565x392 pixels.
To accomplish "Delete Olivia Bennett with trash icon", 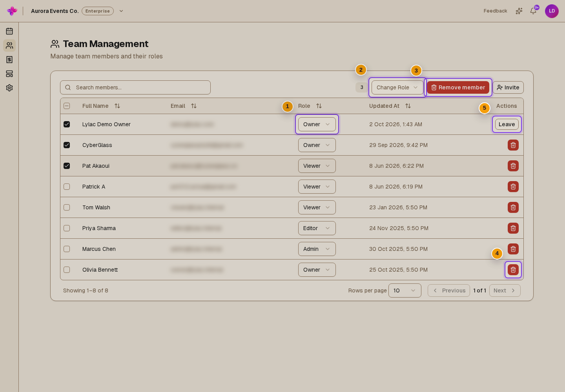I will click(513, 270).
